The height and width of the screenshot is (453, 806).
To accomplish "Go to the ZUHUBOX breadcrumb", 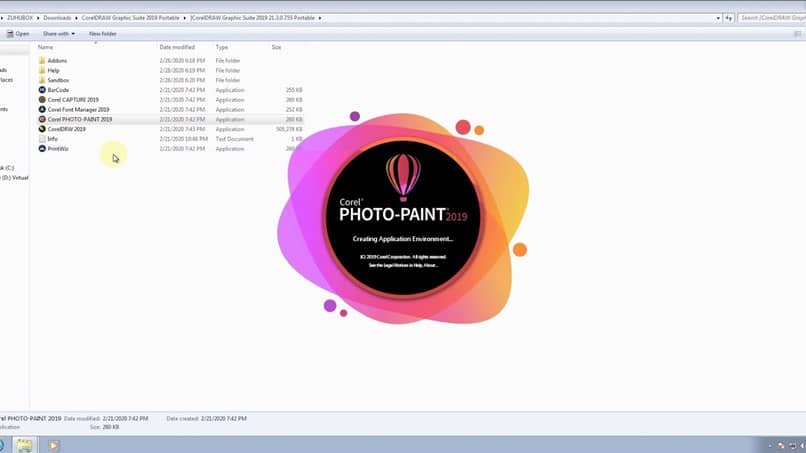I will [20, 18].
